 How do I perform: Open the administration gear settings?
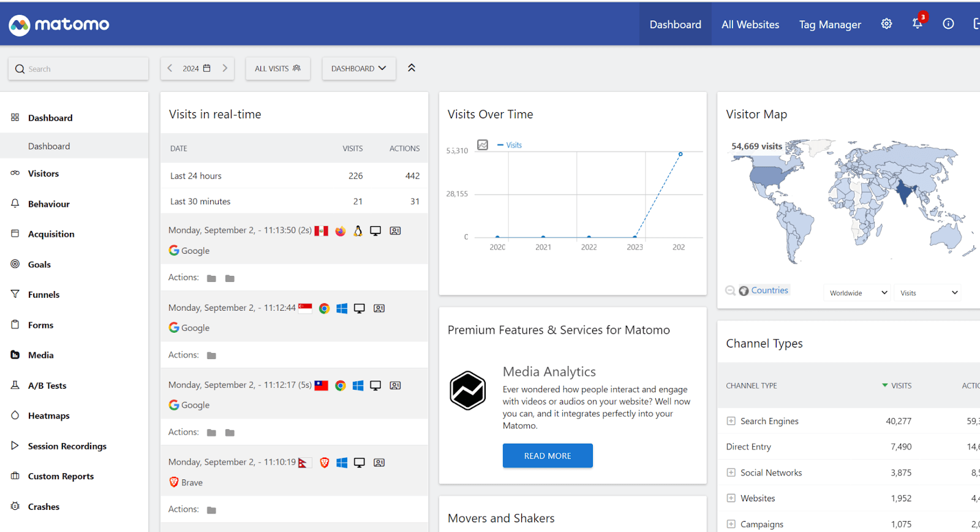click(886, 24)
